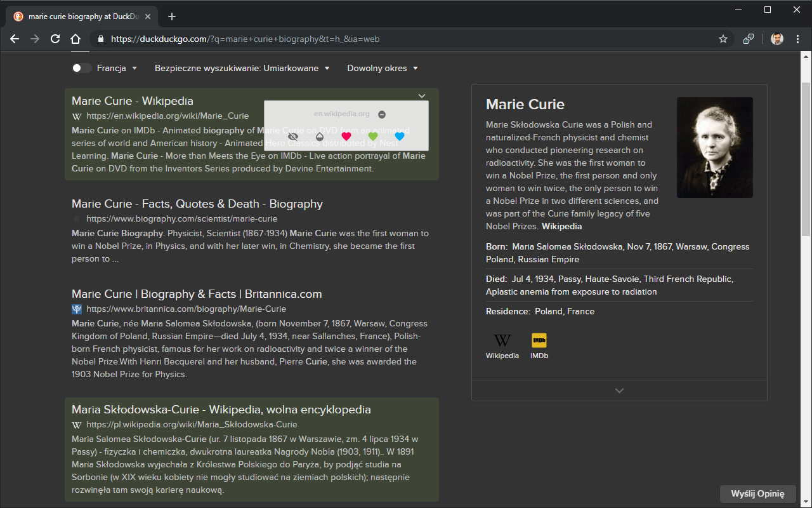Click the browser forward arrow

coord(35,39)
